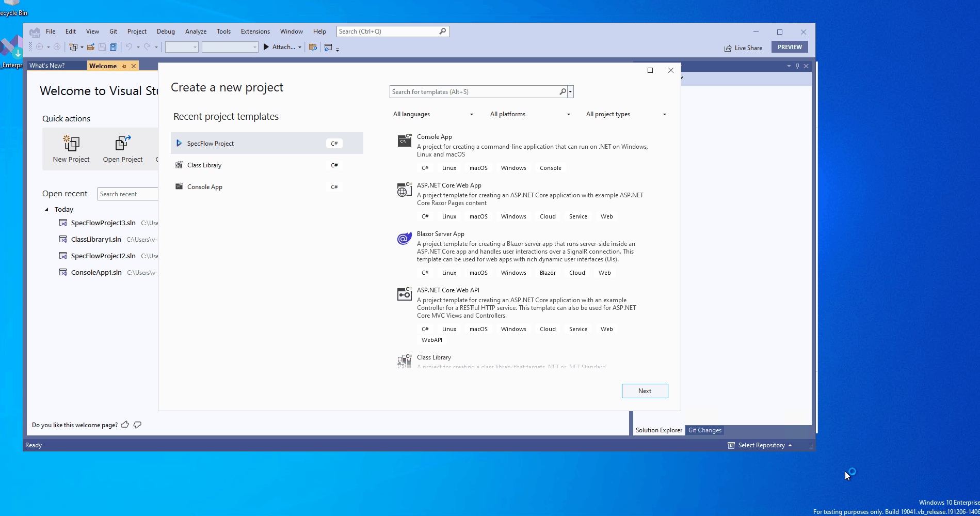Expand the Select Repository menu

[x=760, y=445]
